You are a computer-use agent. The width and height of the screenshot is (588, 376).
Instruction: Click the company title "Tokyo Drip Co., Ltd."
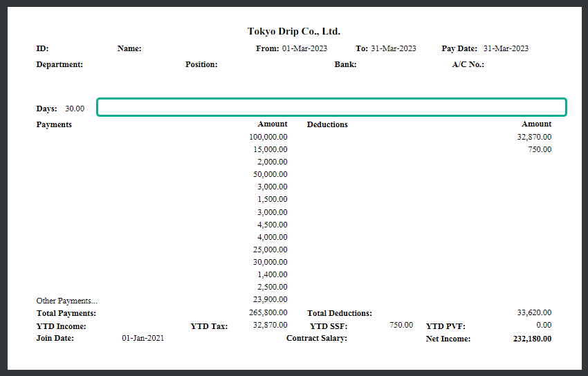point(293,32)
